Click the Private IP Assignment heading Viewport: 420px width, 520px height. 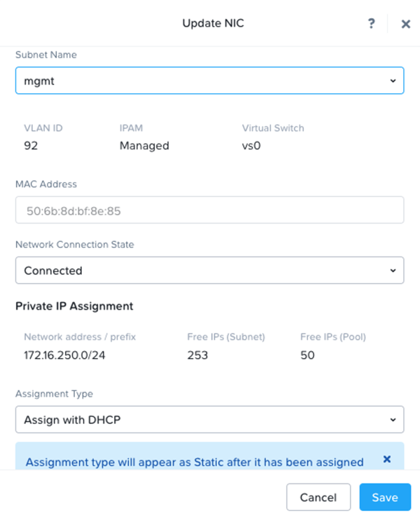pos(74,306)
